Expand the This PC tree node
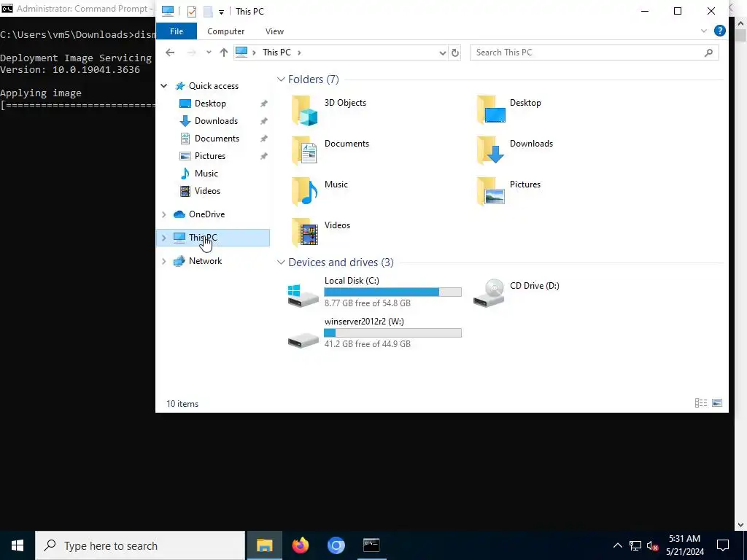 click(164, 238)
